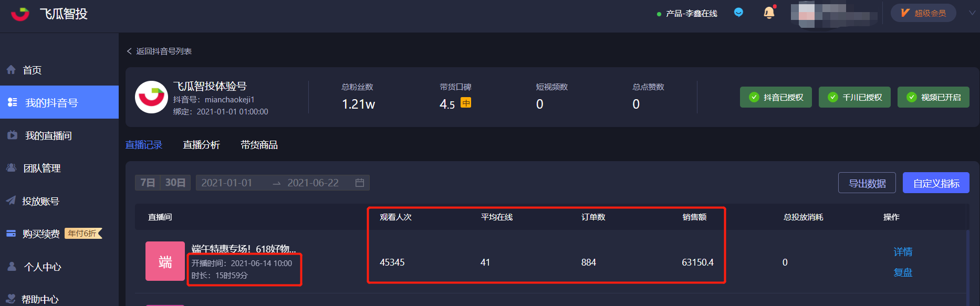Click the 飞瓜智投体验号 account avatar

[151, 97]
